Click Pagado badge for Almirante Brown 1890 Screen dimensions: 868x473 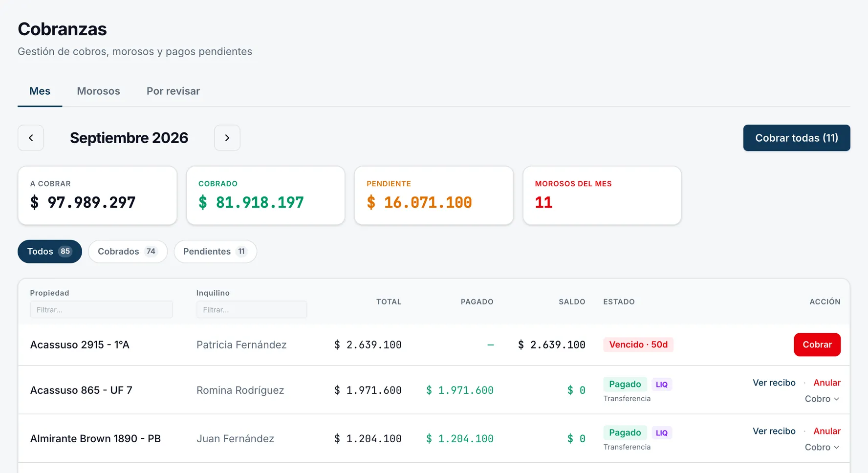click(x=625, y=432)
